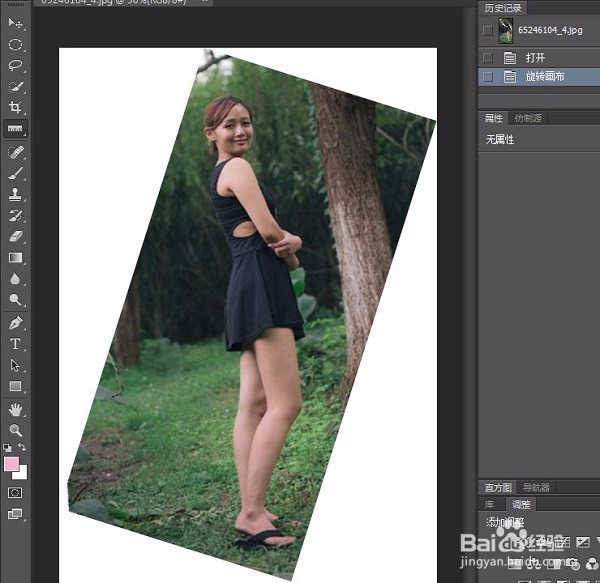Screen dimensions: 600x583
Task: Select the Clone Stamp tool
Action: click(15, 194)
